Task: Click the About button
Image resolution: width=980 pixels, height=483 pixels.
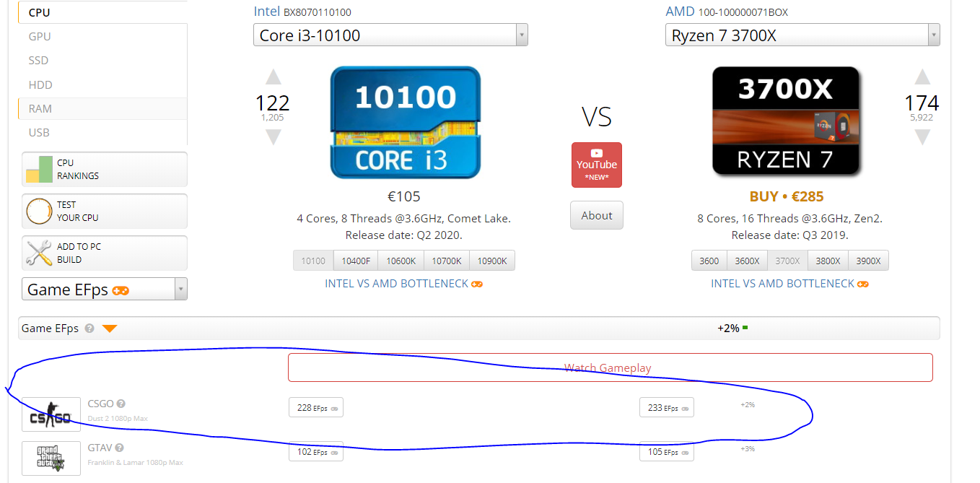Action: tap(597, 215)
